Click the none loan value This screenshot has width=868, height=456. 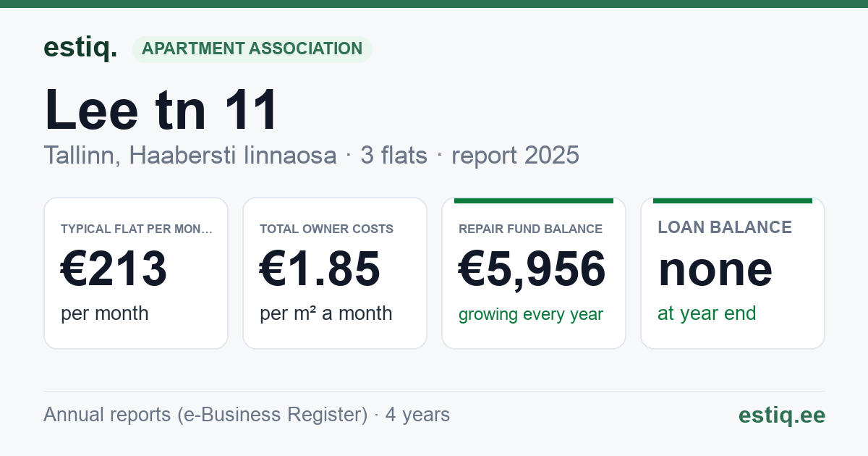pos(715,269)
